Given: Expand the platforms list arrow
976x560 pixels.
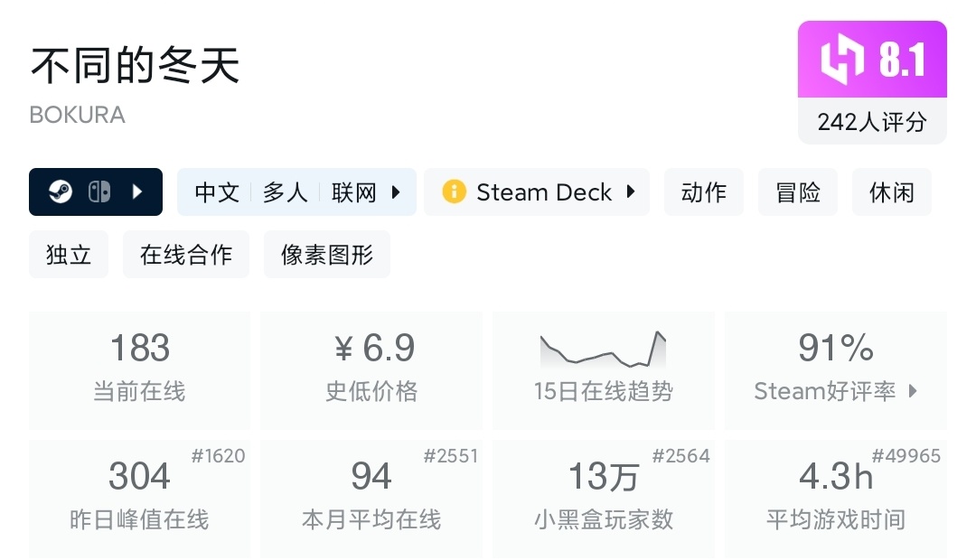Looking at the screenshot, I should tap(137, 192).
